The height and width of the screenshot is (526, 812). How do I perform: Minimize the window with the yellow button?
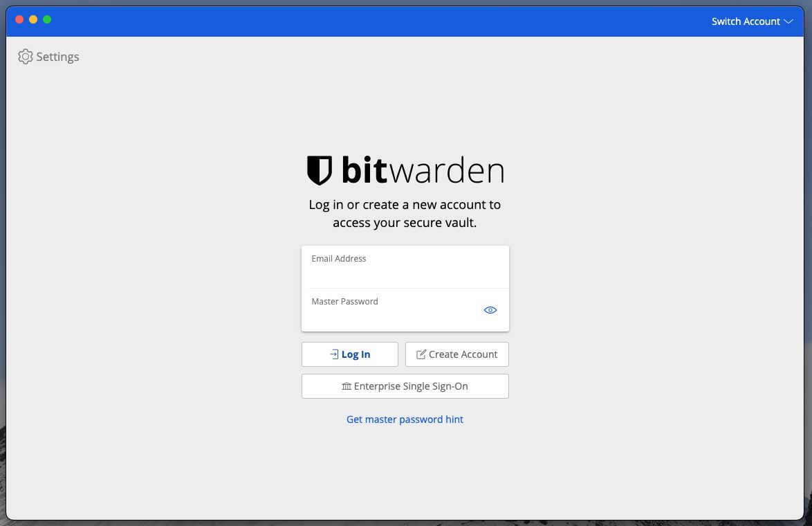tap(33, 19)
